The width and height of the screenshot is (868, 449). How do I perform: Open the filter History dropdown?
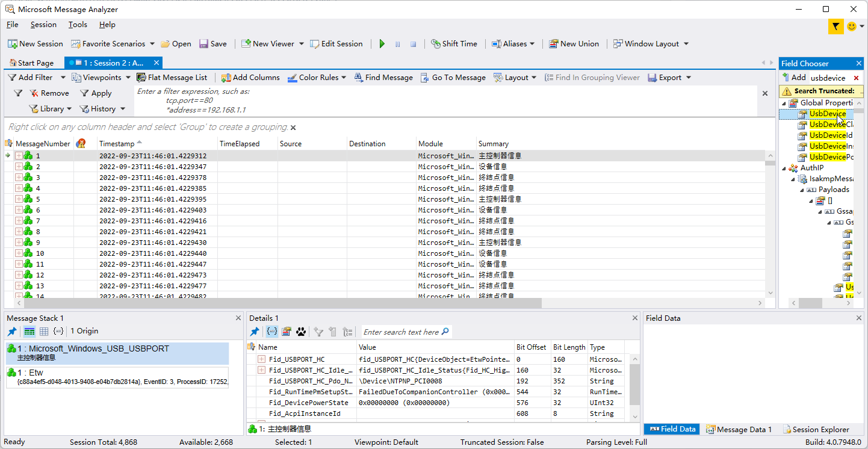[102, 109]
